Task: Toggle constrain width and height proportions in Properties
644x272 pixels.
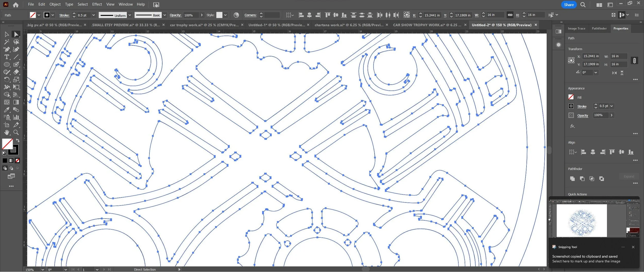Action: [x=634, y=61]
